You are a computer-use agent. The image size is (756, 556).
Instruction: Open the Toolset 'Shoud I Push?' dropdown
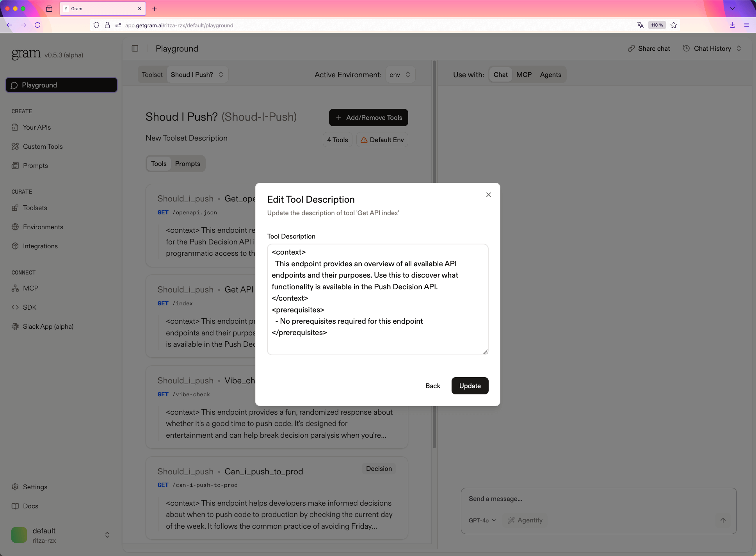pyautogui.click(x=197, y=75)
